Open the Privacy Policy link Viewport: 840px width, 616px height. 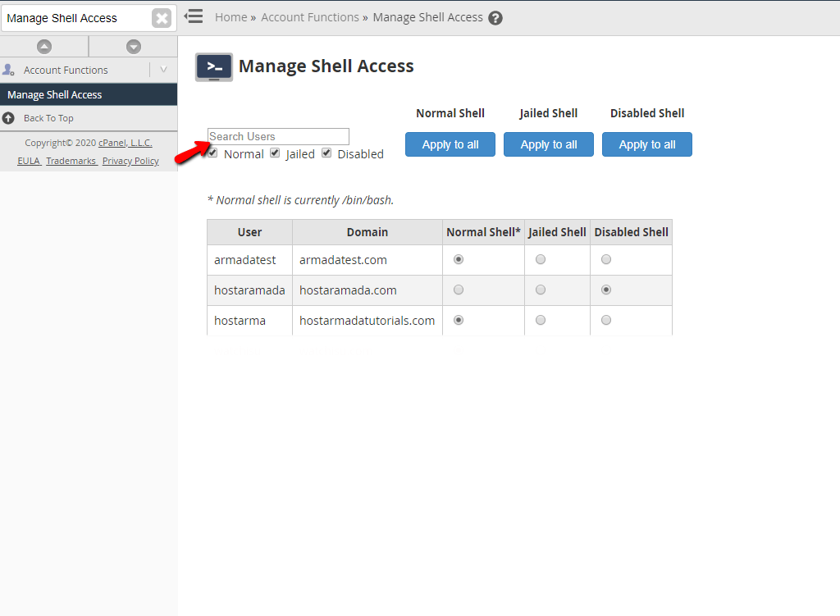tap(130, 161)
